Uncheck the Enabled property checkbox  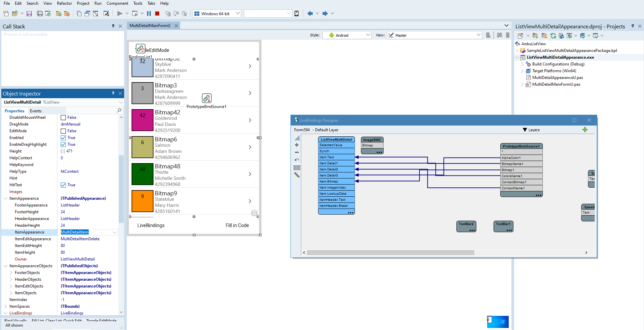[63, 138]
